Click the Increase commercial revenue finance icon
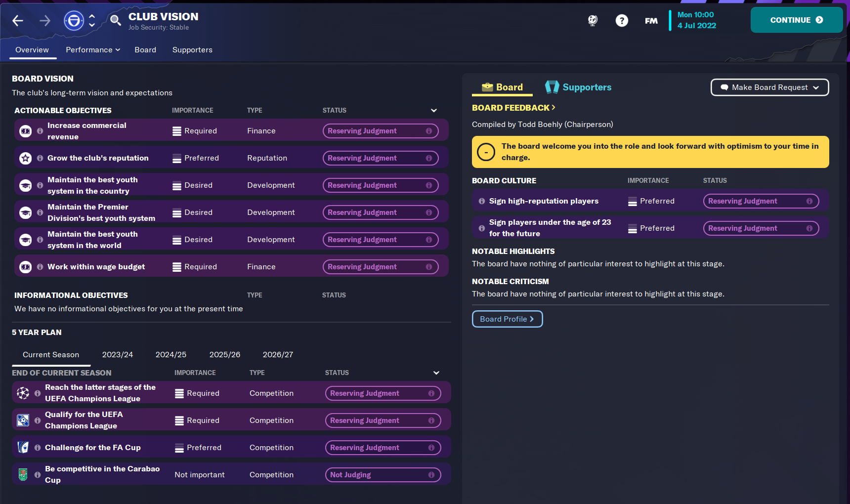Image resolution: width=850 pixels, height=504 pixels. coord(25,131)
